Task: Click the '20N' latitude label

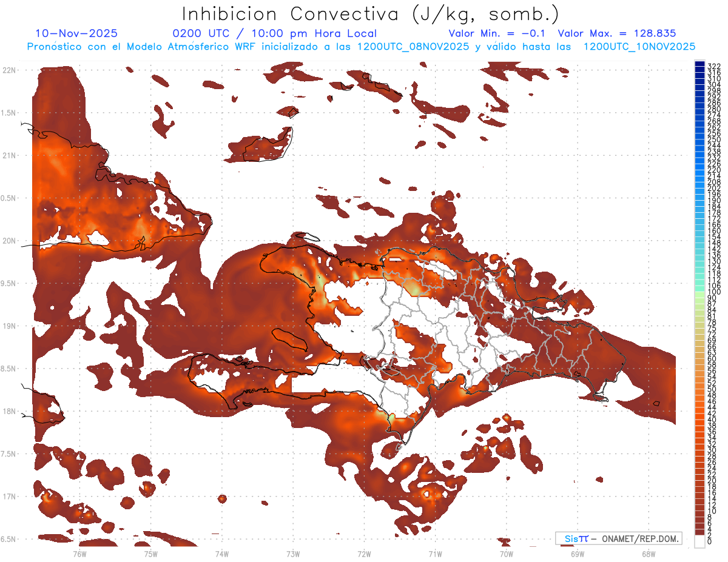Action: [x=10, y=241]
